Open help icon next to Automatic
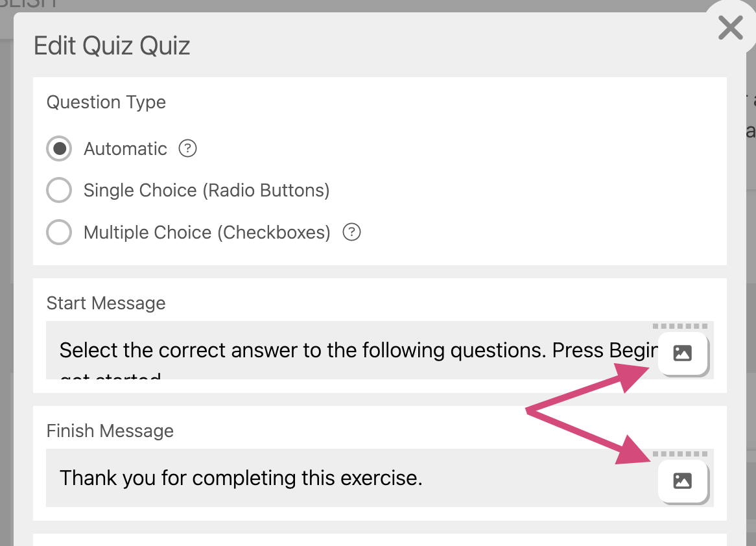 (x=187, y=149)
